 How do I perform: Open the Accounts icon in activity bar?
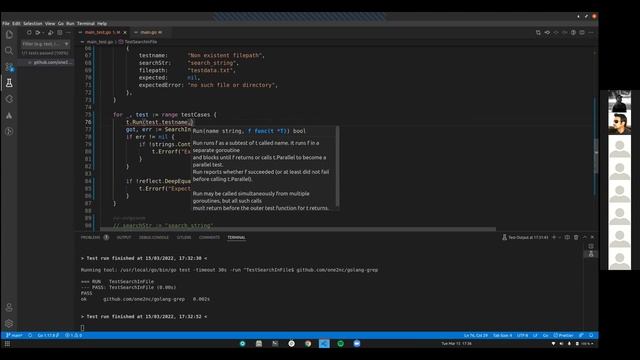[x=9, y=307]
